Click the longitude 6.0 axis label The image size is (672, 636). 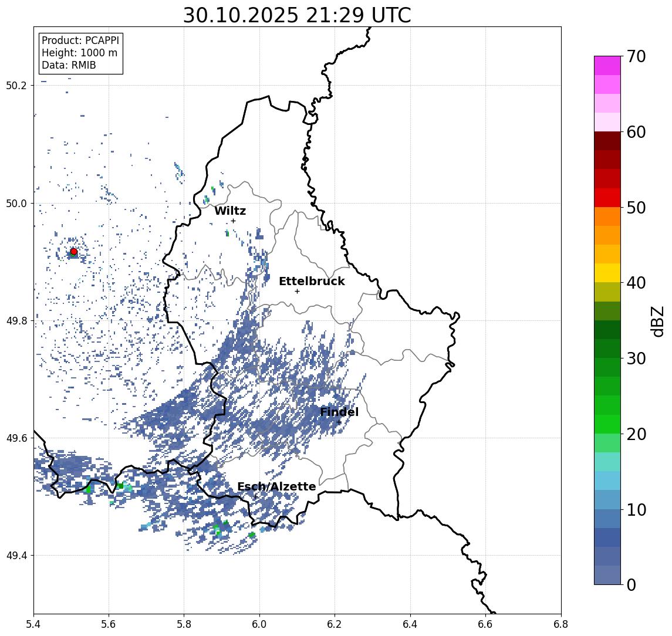click(259, 624)
